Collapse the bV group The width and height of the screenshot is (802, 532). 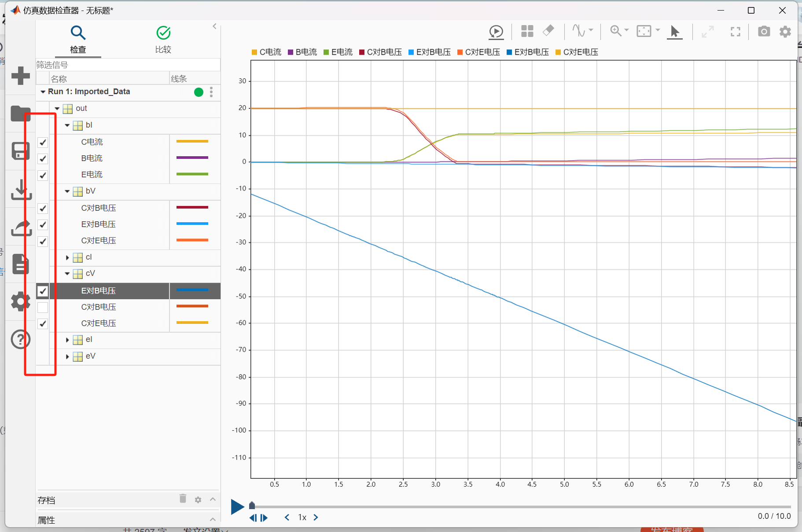67,191
